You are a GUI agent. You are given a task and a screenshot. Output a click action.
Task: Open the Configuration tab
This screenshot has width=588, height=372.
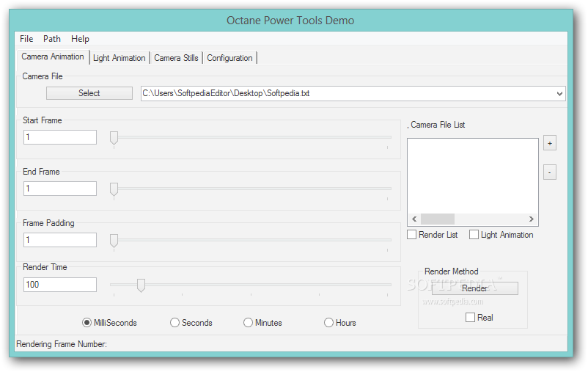pyautogui.click(x=229, y=58)
